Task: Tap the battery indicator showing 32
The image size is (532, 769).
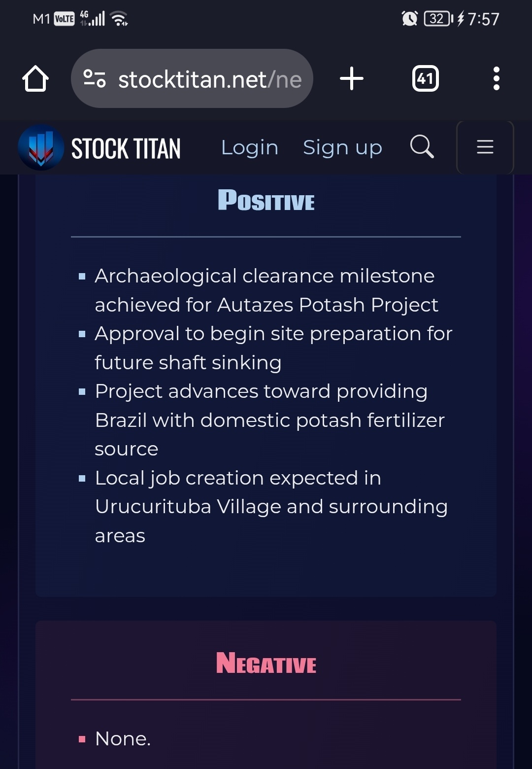Action: [x=438, y=19]
